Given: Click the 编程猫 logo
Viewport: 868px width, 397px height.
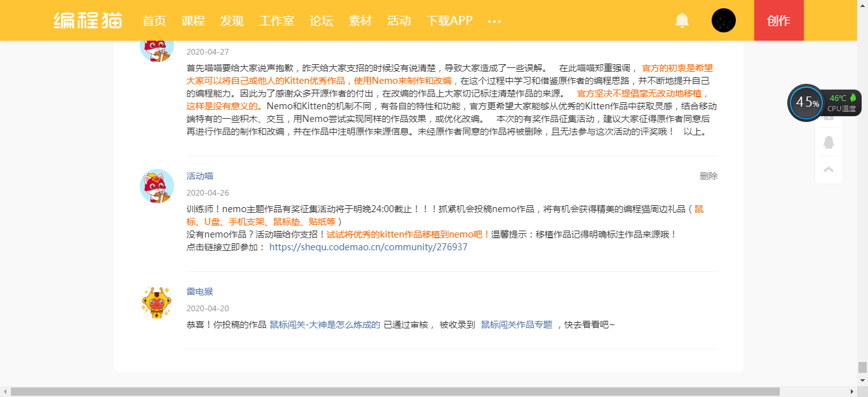Looking at the screenshot, I should coord(88,20).
